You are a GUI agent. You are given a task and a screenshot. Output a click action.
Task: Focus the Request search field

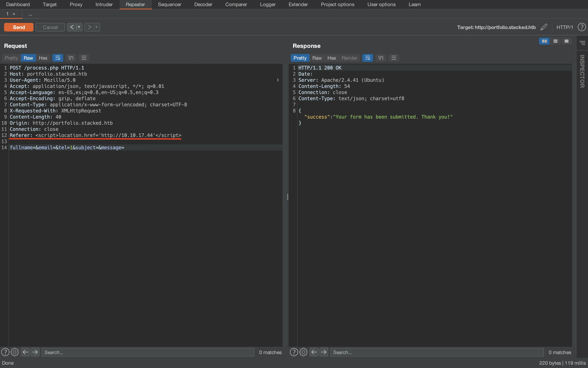[148, 352]
